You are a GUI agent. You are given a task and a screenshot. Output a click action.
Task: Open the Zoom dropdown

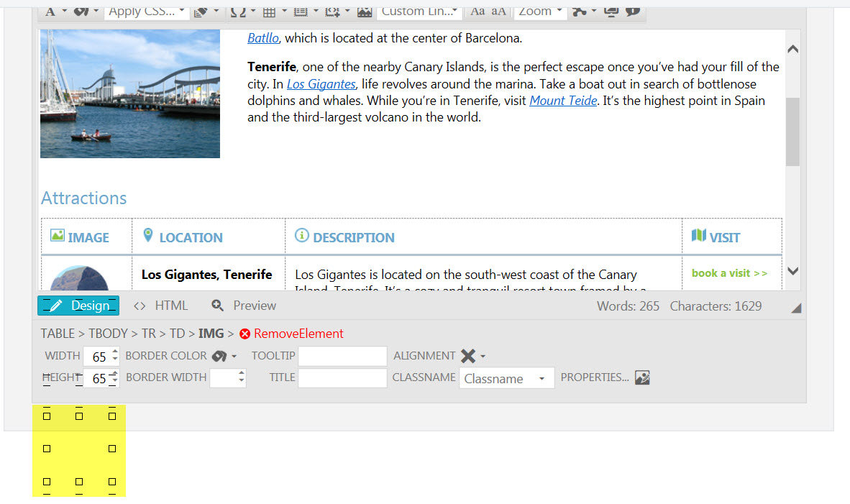click(541, 12)
